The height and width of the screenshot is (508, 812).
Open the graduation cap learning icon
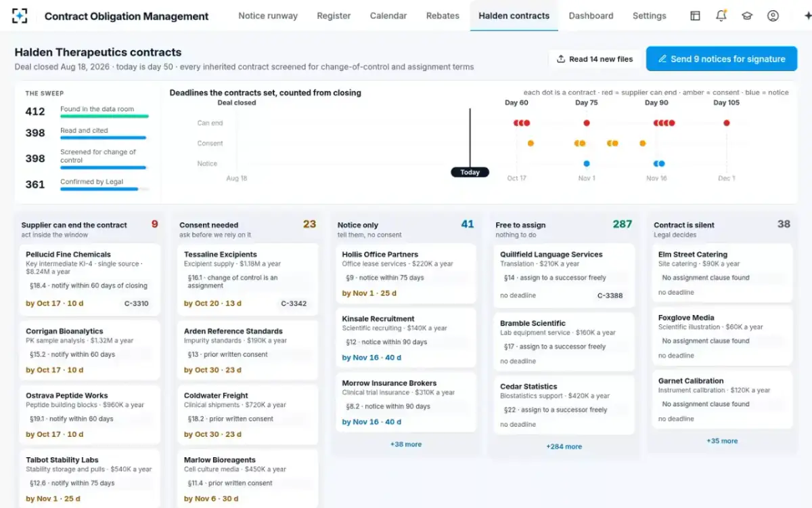(x=747, y=16)
